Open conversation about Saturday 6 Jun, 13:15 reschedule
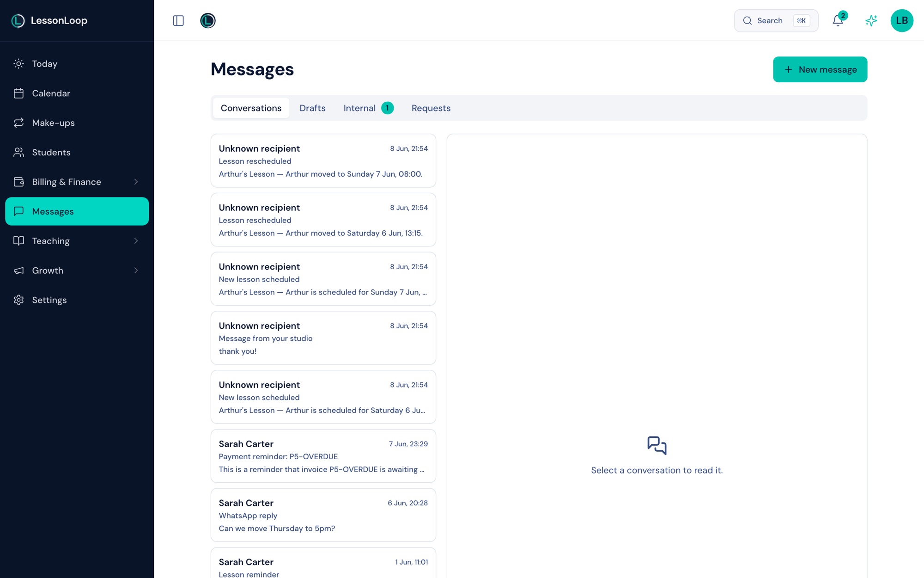This screenshot has width=924, height=578. (323, 220)
